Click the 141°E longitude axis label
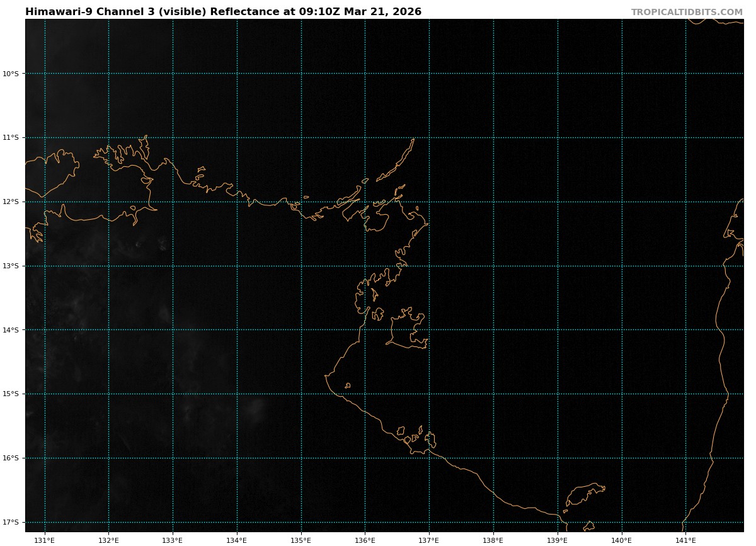Image resolution: width=756 pixels, height=546 pixels. click(x=685, y=540)
